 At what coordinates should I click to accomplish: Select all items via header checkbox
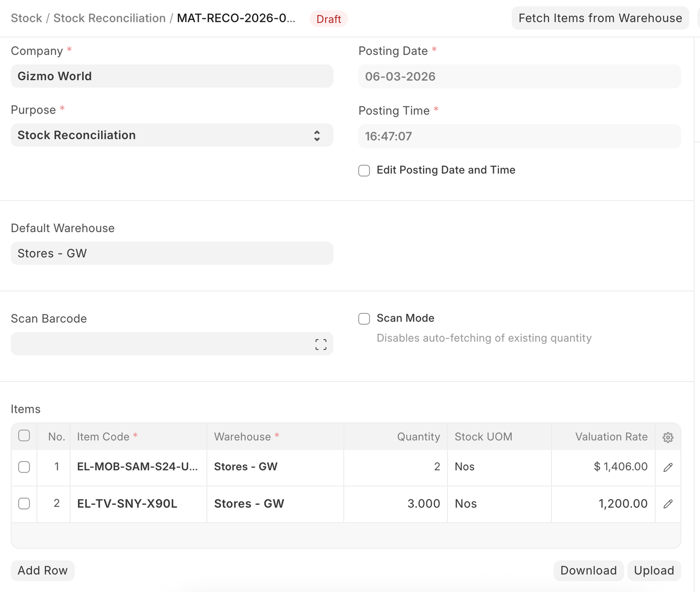point(24,436)
